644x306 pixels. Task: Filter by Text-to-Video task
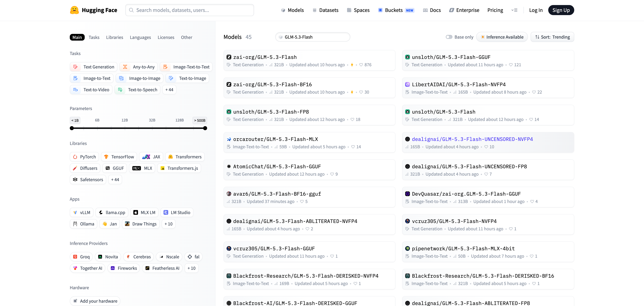pyautogui.click(x=91, y=89)
